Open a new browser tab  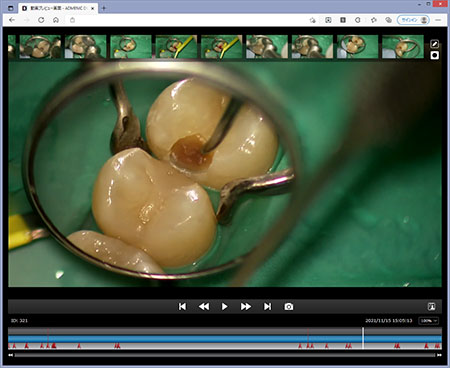[104, 8]
